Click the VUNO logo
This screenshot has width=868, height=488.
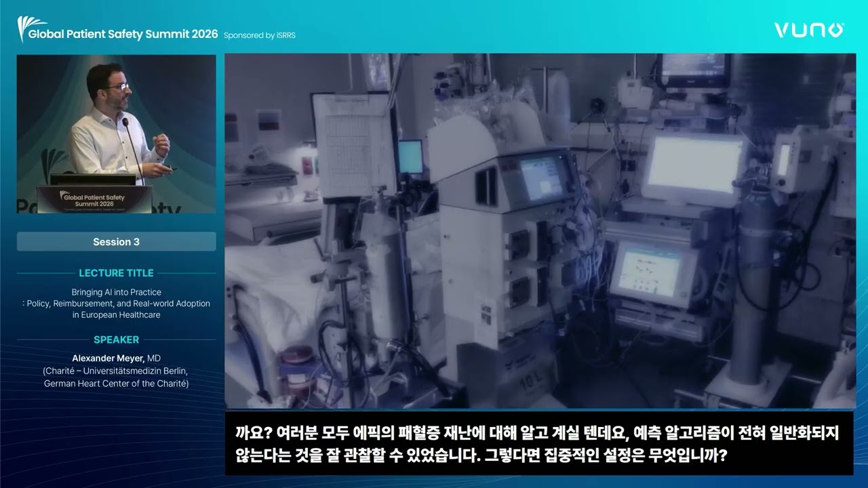pyautogui.click(x=809, y=30)
